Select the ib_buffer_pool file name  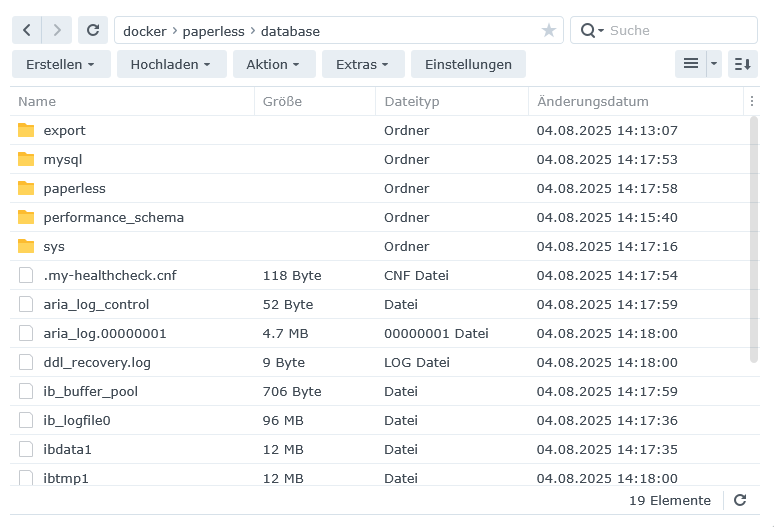90,391
